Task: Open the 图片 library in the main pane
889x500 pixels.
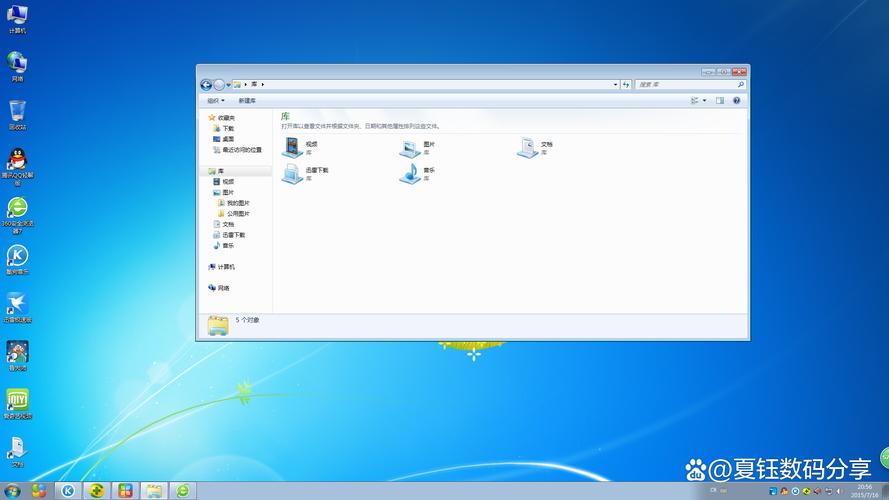Action: 410,147
